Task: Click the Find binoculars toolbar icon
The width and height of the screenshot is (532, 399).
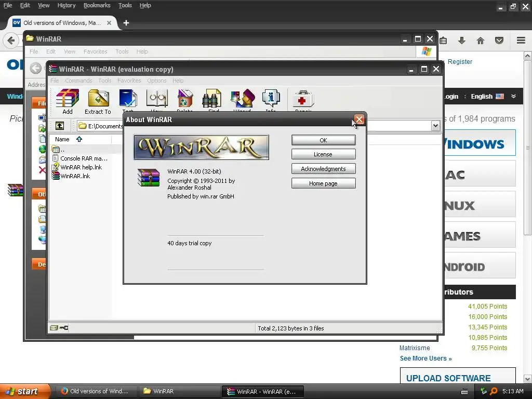Action: (x=212, y=98)
